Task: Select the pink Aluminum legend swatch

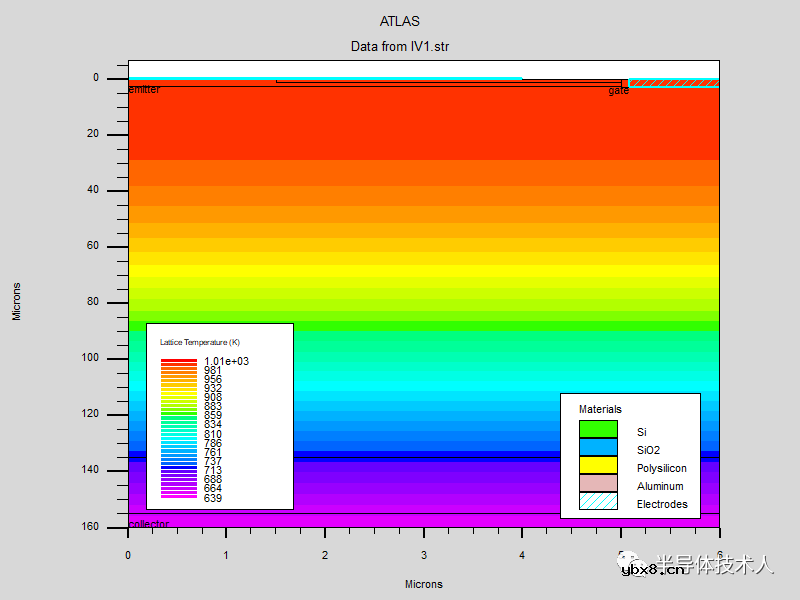Action: (x=598, y=483)
